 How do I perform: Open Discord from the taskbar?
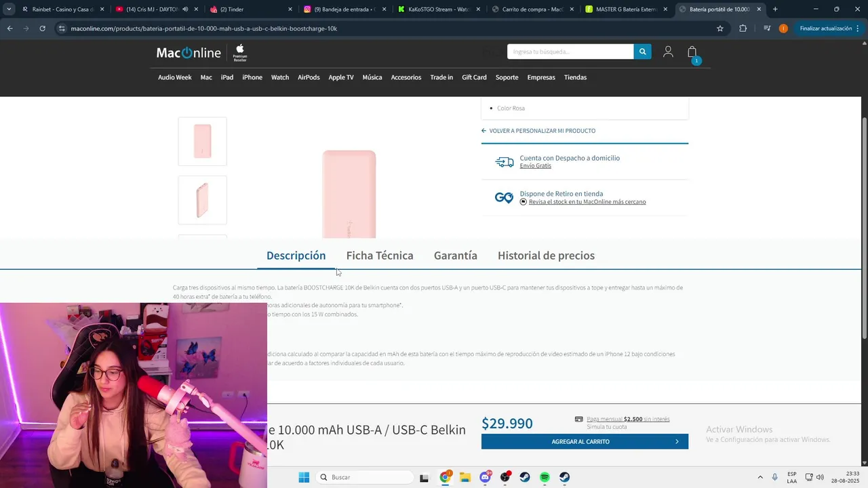tap(485, 477)
